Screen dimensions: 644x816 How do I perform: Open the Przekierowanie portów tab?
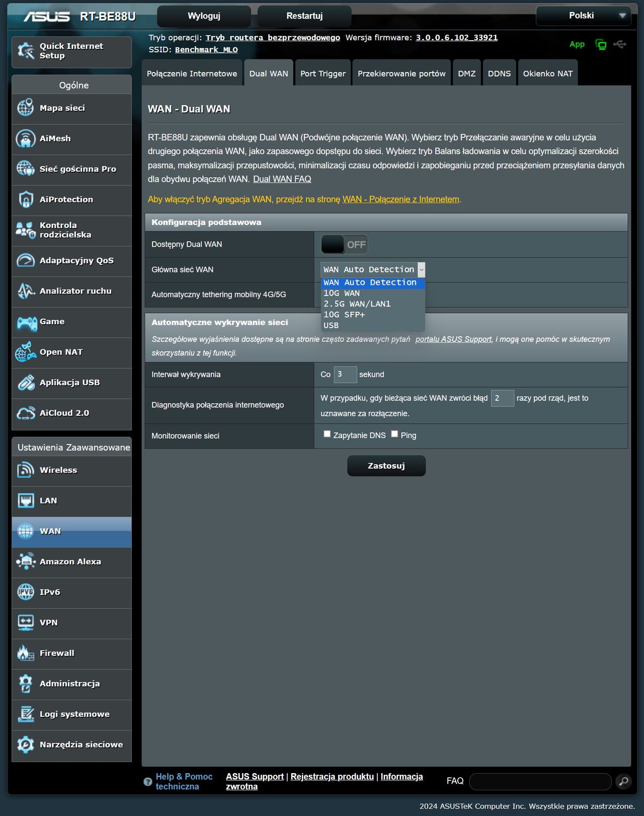[x=401, y=73]
